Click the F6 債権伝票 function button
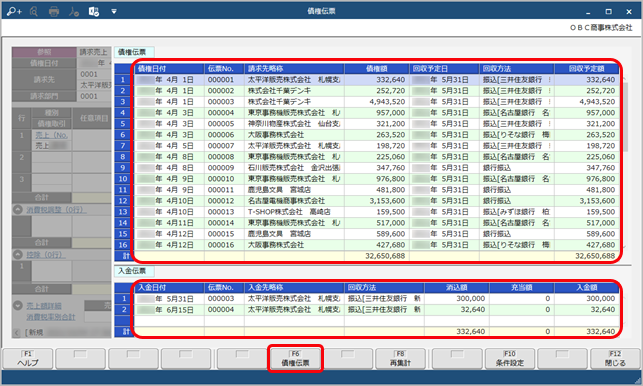The width and height of the screenshot is (643, 386). coord(295,359)
